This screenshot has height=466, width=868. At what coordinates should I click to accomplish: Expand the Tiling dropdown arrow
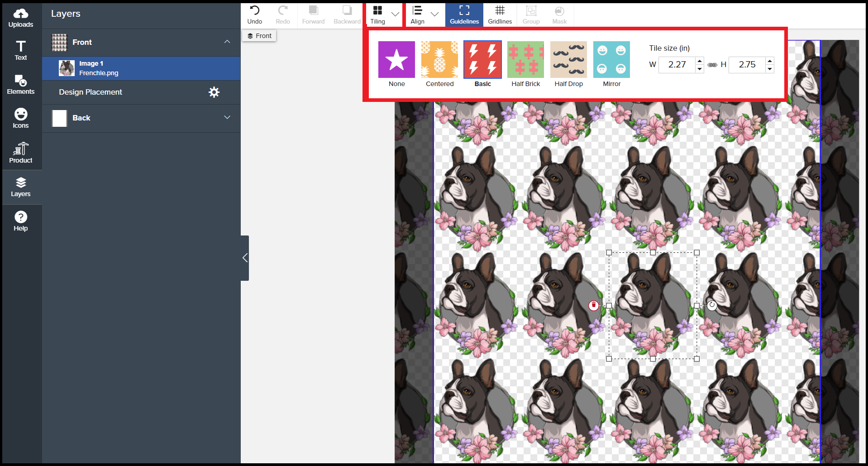point(395,14)
